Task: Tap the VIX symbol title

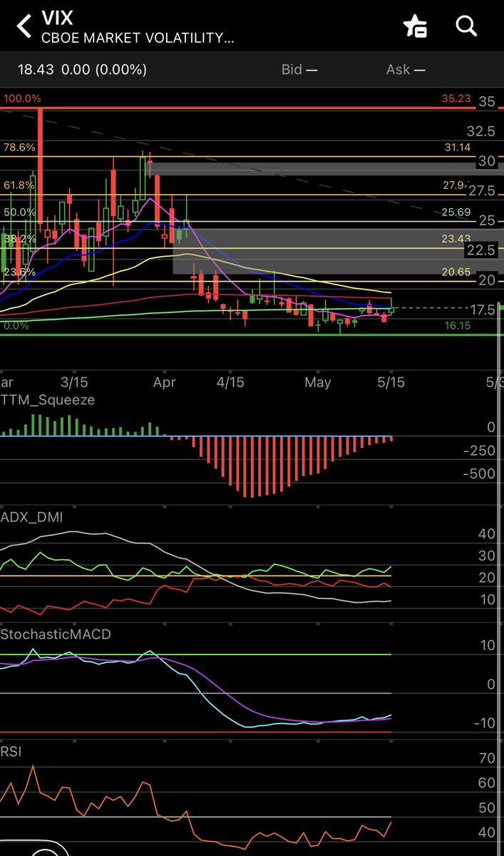Action: (x=57, y=18)
